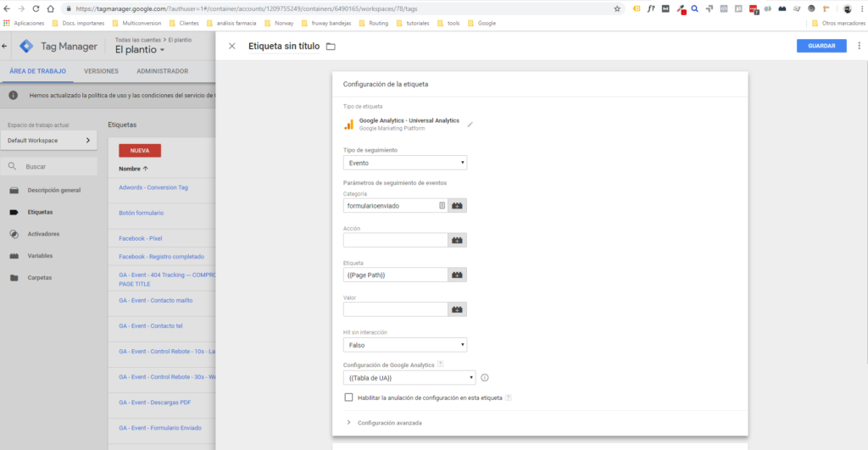Open the GA - Event - Descargas PDF link
The image size is (868, 450).
coord(155,403)
